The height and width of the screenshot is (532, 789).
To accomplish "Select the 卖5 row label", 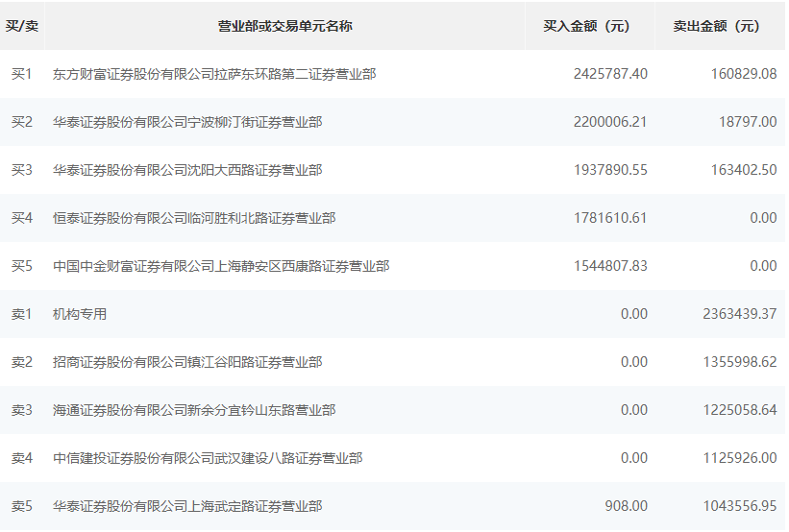I will tap(22, 506).
